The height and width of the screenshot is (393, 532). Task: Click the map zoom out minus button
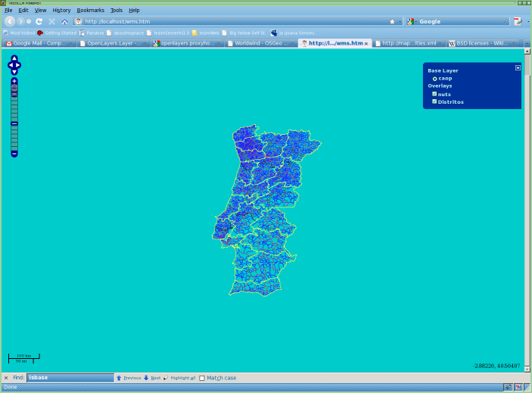click(x=14, y=154)
